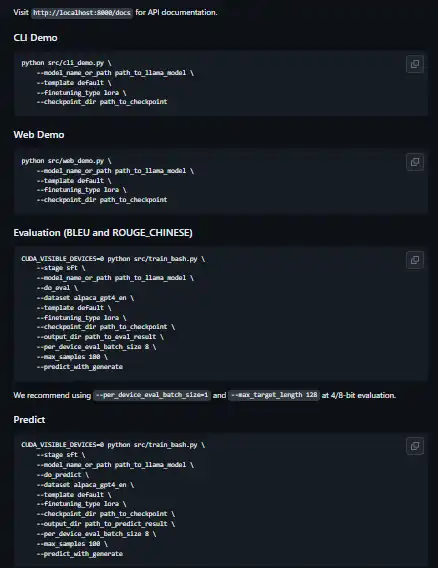Click the localhost:8000/docs URL code

(82, 13)
